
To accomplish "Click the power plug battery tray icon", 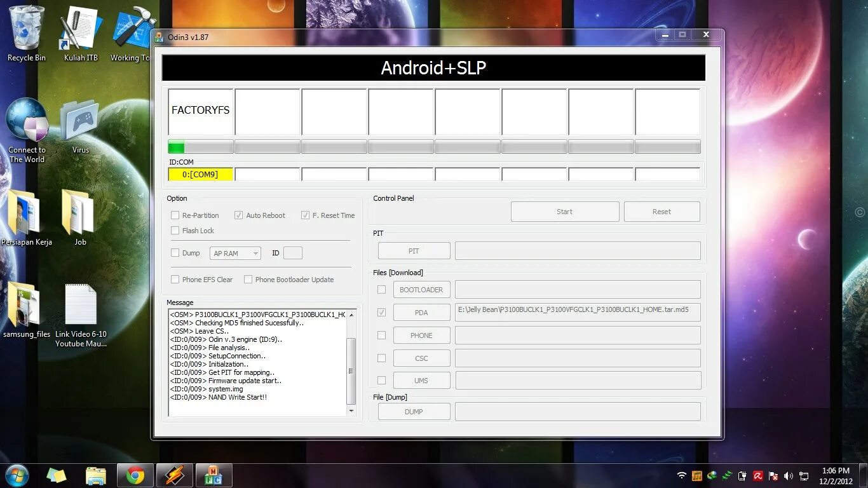I will 743,475.
